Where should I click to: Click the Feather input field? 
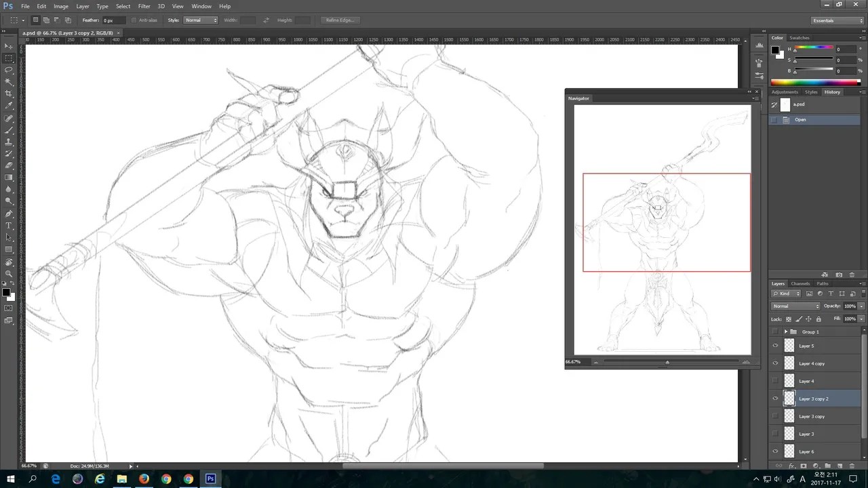click(115, 20)
